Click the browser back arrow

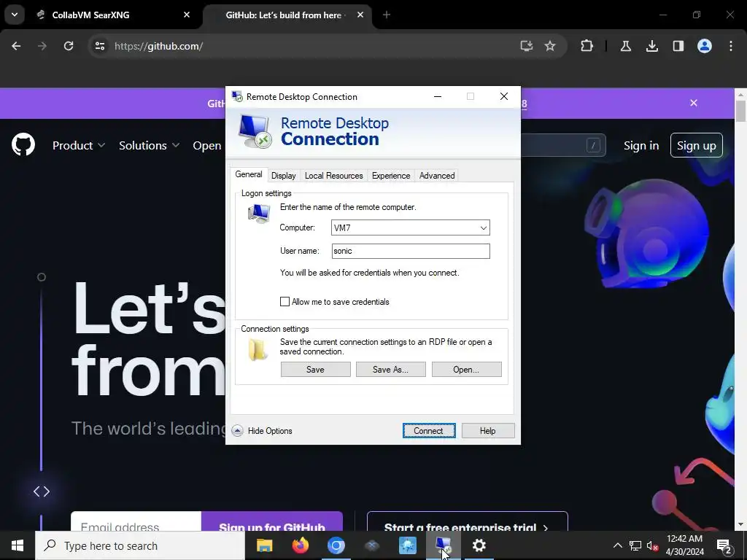click(x=16, y=46)
